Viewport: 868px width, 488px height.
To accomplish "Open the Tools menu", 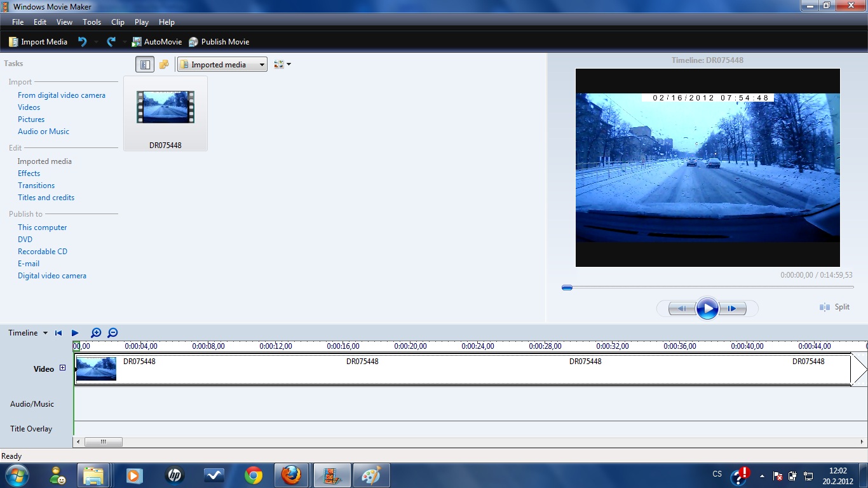I will 92,22.
